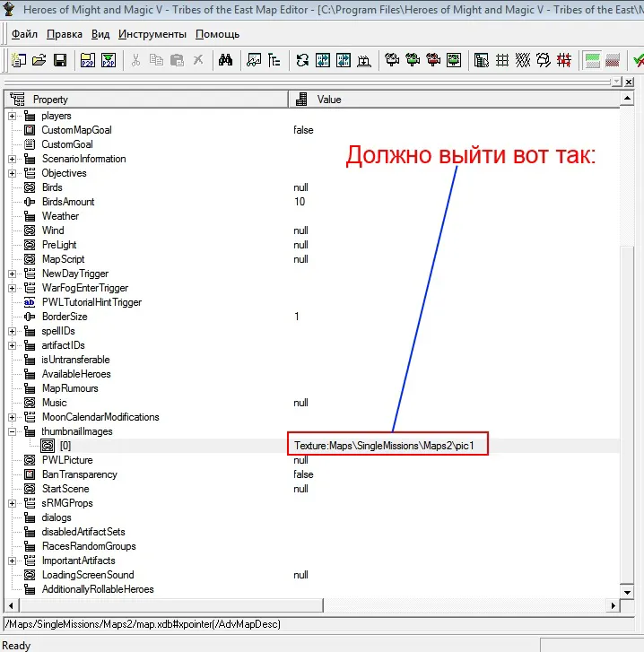Click the Copy icon in toolbar
The height and width of the screenshot is (652, 644).
point(156,60)
